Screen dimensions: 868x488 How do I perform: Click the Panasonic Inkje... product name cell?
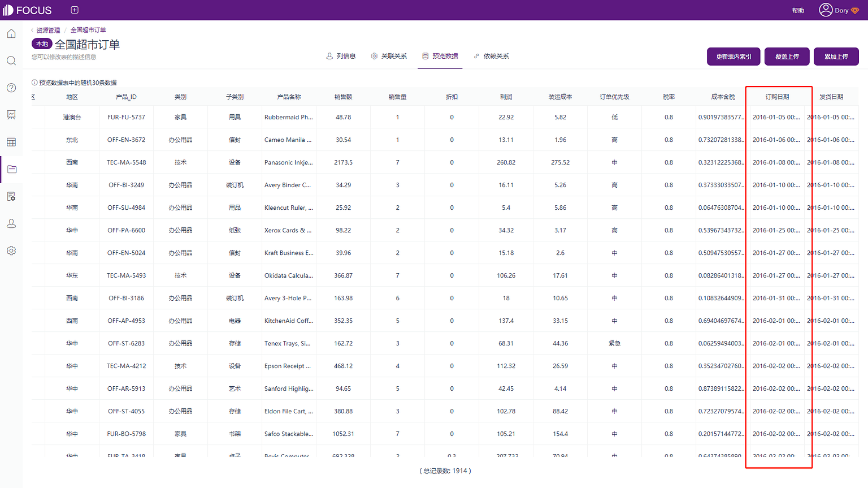(289, 162)
